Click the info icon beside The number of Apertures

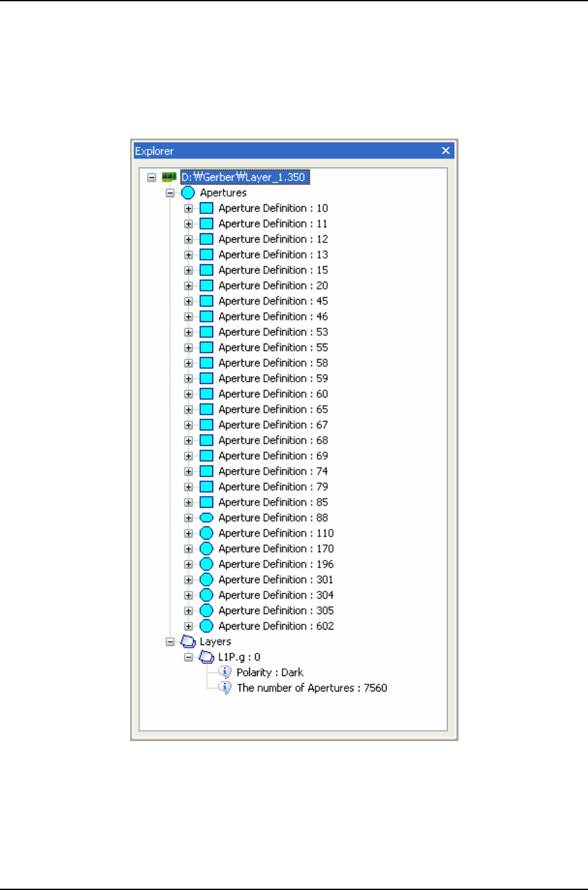click(225, 688)
